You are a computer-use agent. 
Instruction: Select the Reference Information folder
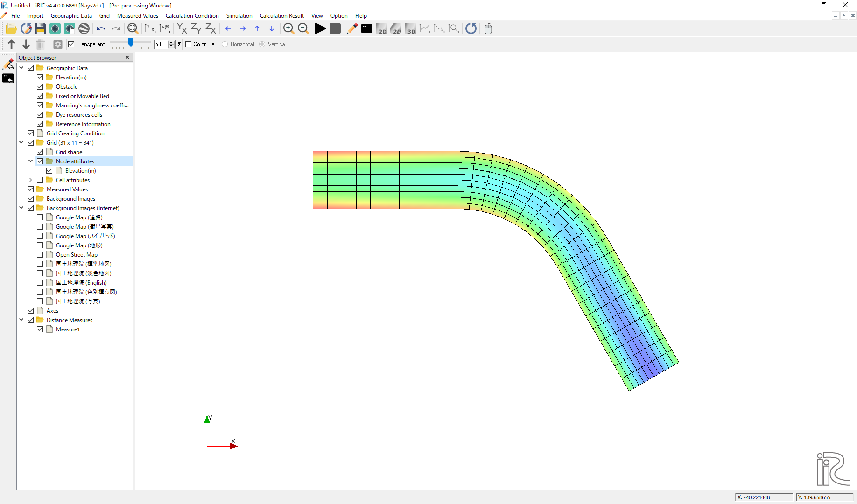point(83,124)
